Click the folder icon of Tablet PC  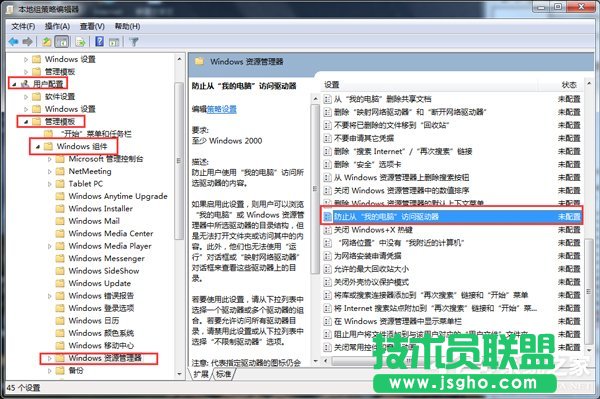[60, 184]
